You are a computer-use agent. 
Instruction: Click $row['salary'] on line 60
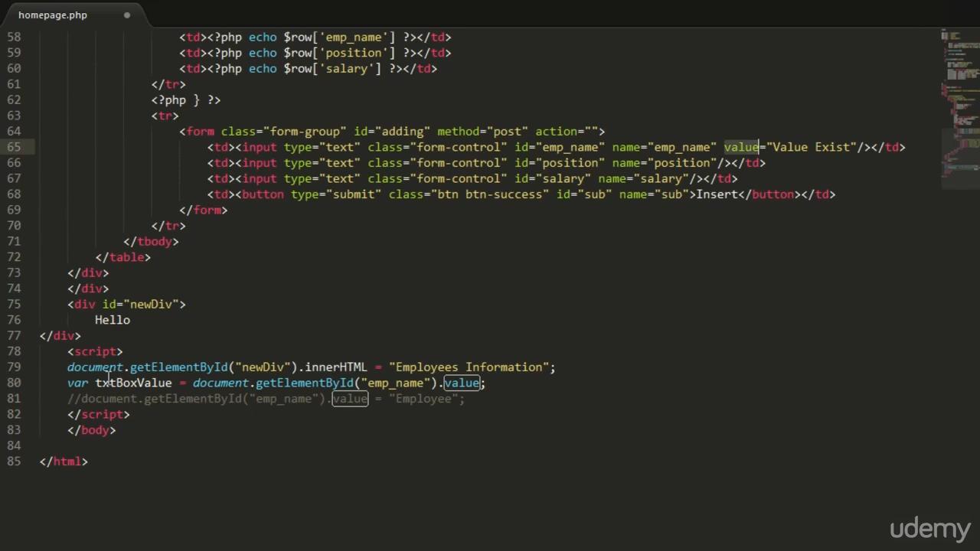pos(332,69)
